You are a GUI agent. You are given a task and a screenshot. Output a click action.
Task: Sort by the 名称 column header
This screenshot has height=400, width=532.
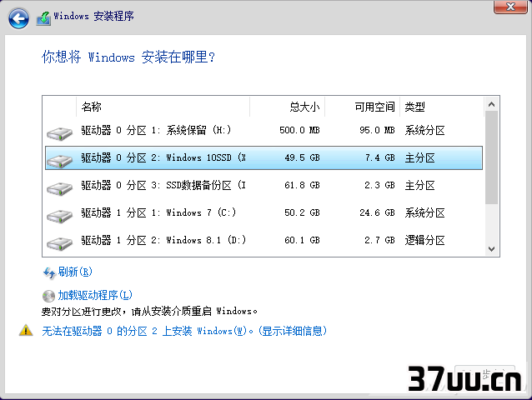163,107
